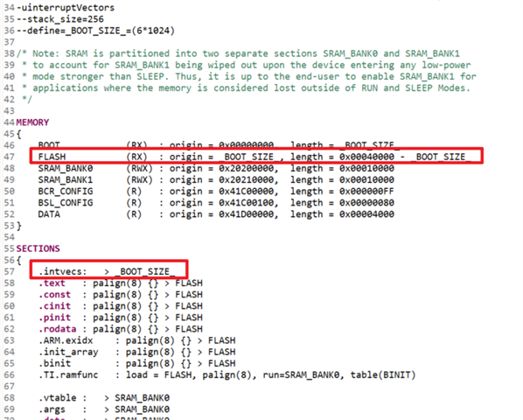
Task: Click origin value 0x41C00100
Action: (x=246, y=203)
